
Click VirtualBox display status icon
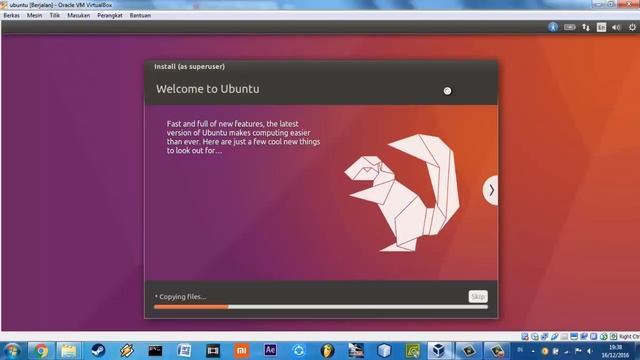click(574, 337)
